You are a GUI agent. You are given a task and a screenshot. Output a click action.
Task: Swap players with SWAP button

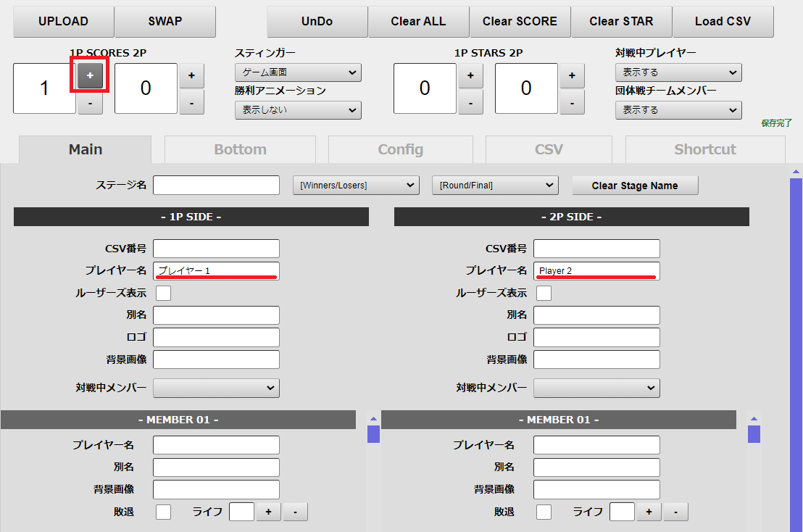click(165, 22)
